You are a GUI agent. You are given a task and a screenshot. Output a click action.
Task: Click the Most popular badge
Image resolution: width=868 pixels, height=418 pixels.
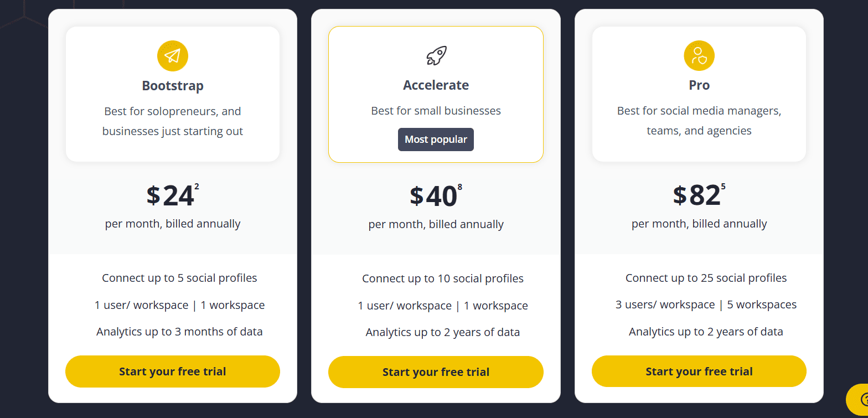click(436, 140)
